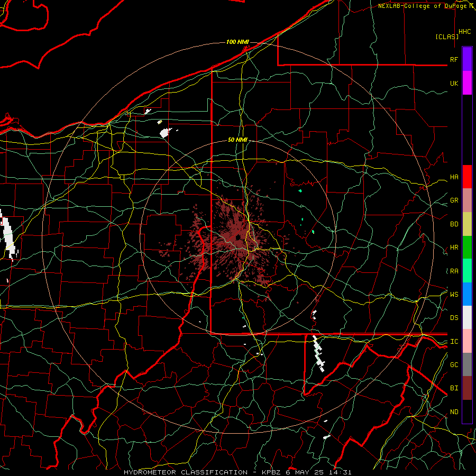Click the mint green RA legend swatch
Viewport: 476px width, 476px height.
tap(467, 271)
